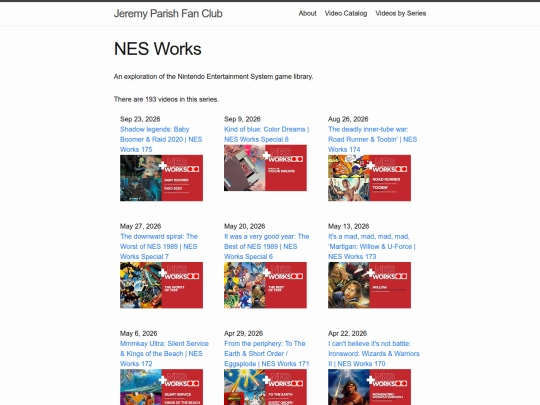The width and height of the screenshot is (540, 405).
Task: Open 'Mmmkay Ultra: Silent Service' video link
Action: coord(164,353)
